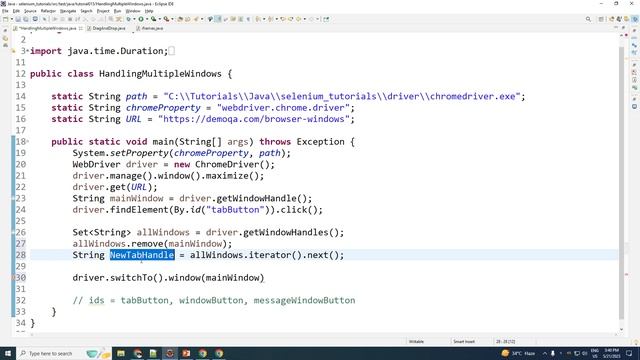Open the Windows Start menu
Image resolution: width=640 pixels, height=360 pixels.
[x=8, y=353]
